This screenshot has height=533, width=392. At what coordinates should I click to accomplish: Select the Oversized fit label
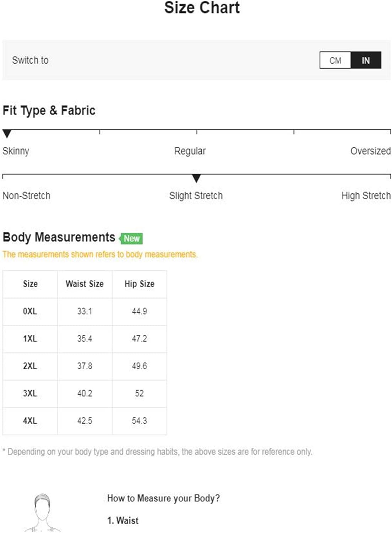point(370,151)
